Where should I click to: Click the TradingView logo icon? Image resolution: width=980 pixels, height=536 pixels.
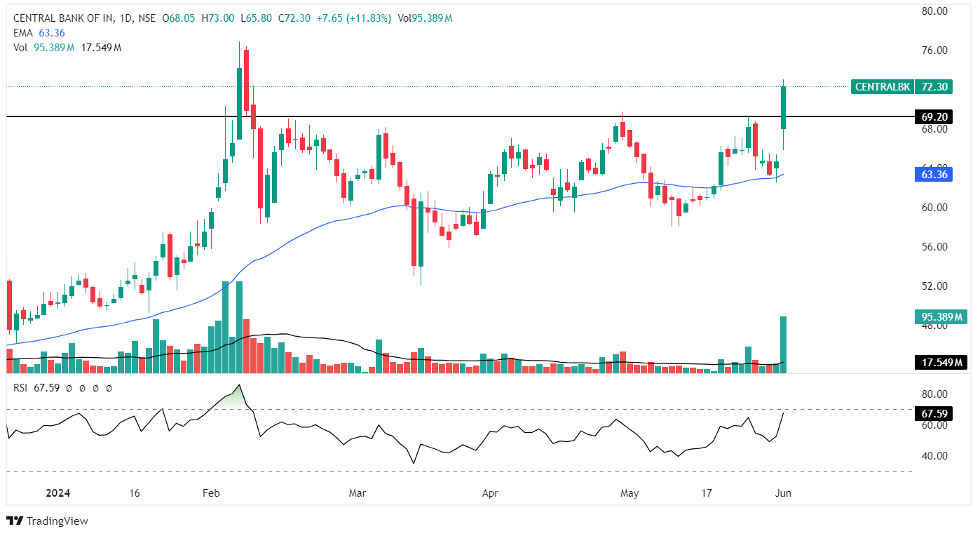tap(13, 521)
